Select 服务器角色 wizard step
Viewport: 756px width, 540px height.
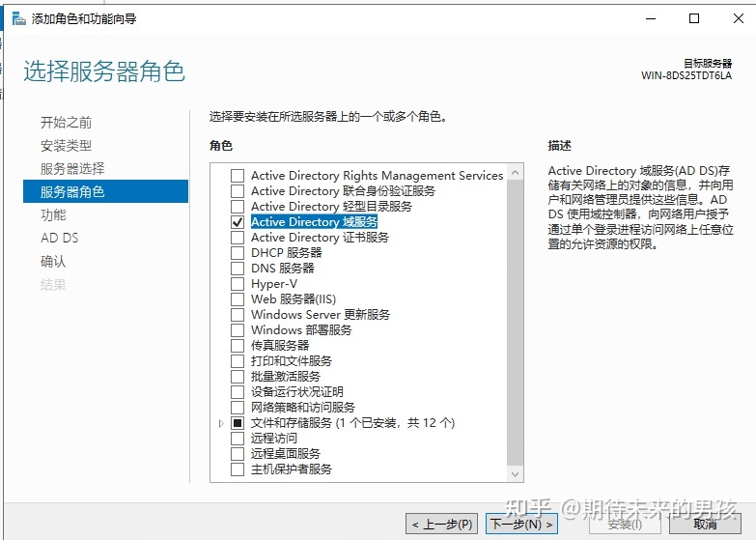[105, 191]
